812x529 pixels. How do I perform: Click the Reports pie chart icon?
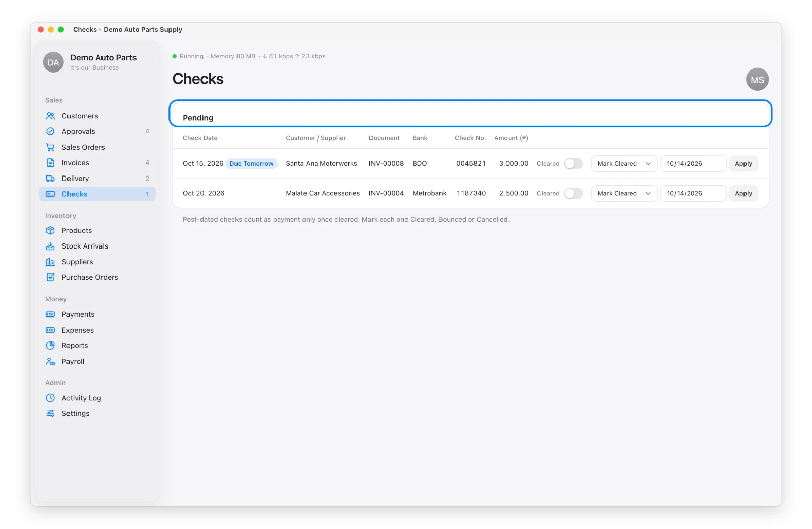(50, 346)
